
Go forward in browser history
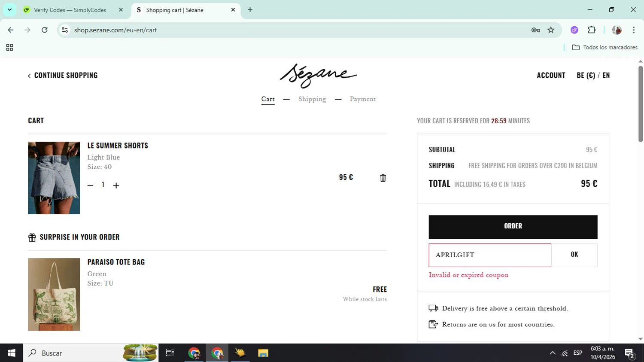(27, 30)
